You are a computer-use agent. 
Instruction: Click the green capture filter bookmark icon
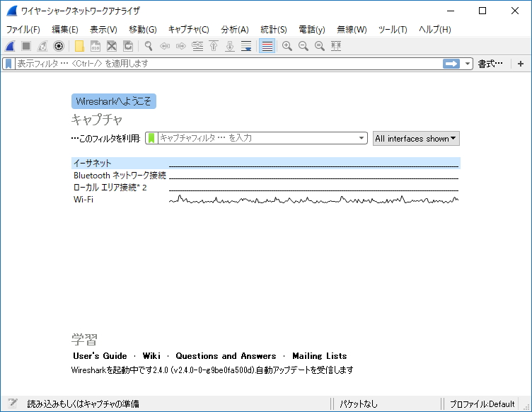(x=151, y=138)
